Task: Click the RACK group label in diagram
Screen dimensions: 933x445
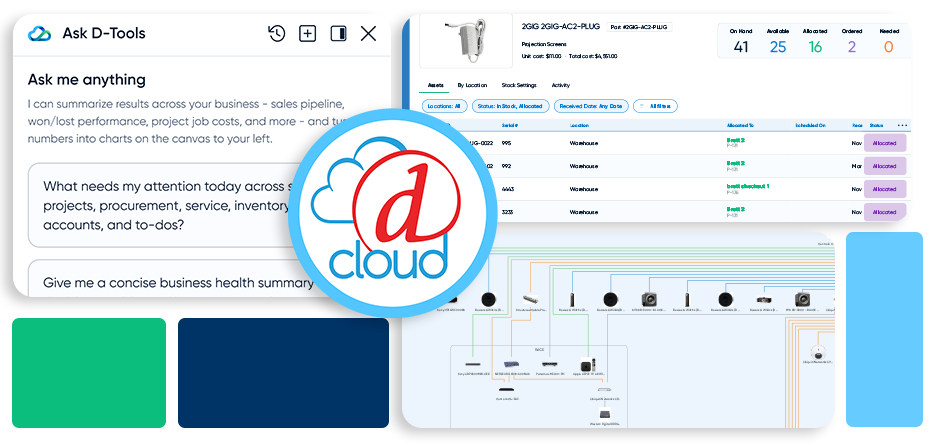Action: pos(538,350)
